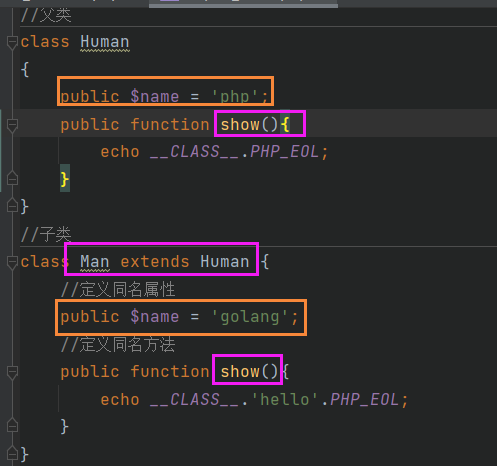
Task: Click Human after the extends keyword
Action: coord(225,261)
